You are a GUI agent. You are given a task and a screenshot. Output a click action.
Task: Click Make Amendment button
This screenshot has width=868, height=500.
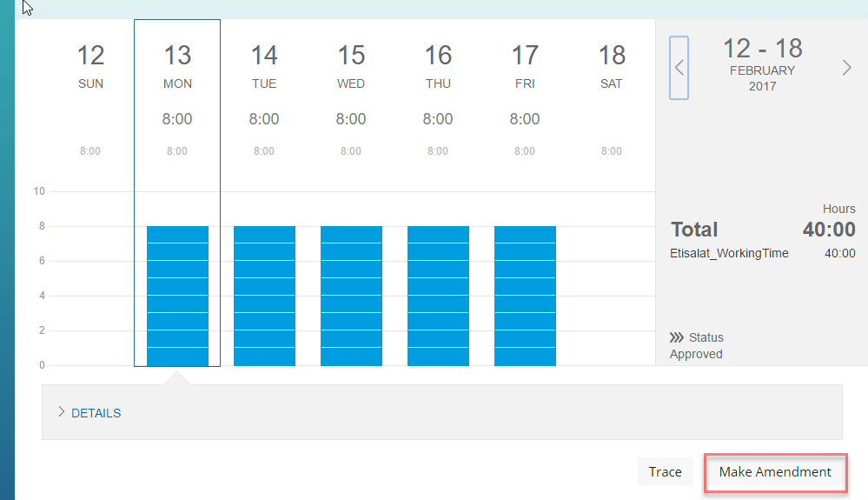pyautogui.click(x=775, y=472)
